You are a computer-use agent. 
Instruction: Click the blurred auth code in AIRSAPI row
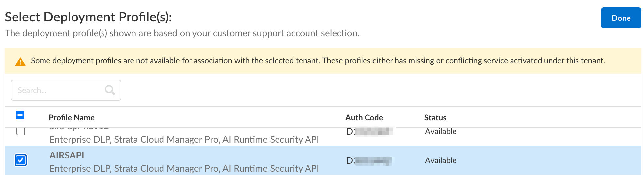(369, 161)
